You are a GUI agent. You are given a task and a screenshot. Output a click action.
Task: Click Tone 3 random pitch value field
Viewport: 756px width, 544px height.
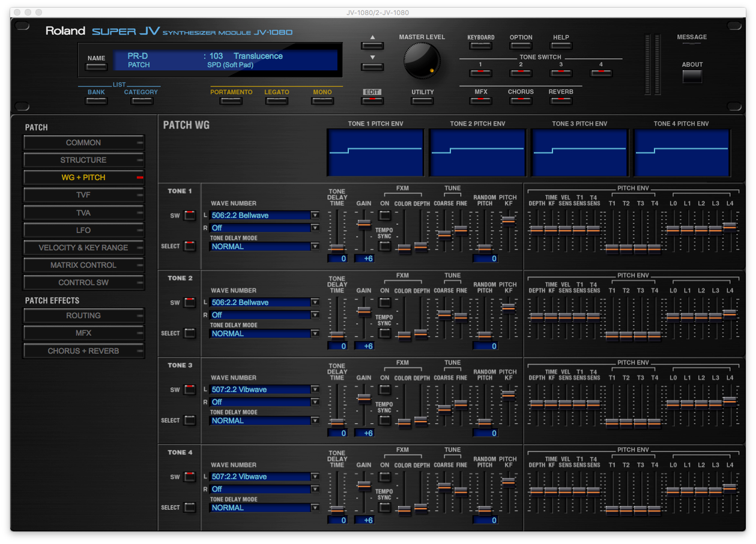pyautogui.click(x=485, y=433)
